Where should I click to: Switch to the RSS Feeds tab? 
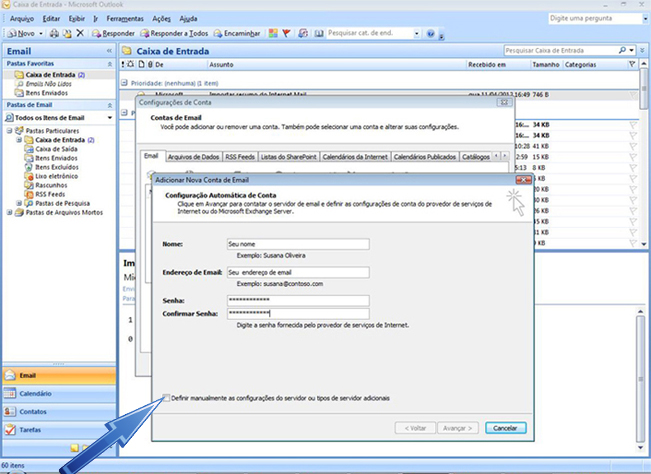(x=240, y=157)
